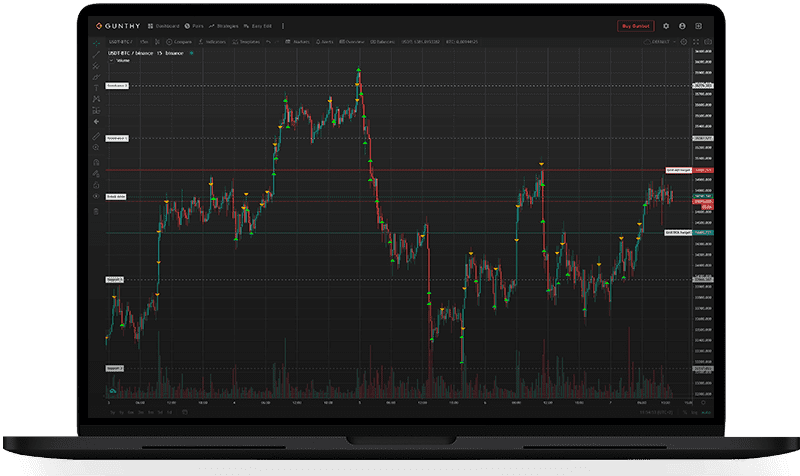Open the Overview tab in toolbar
The width and height of the screenshot is (800, 476).
pyautogui.click(x=352, y=42)
